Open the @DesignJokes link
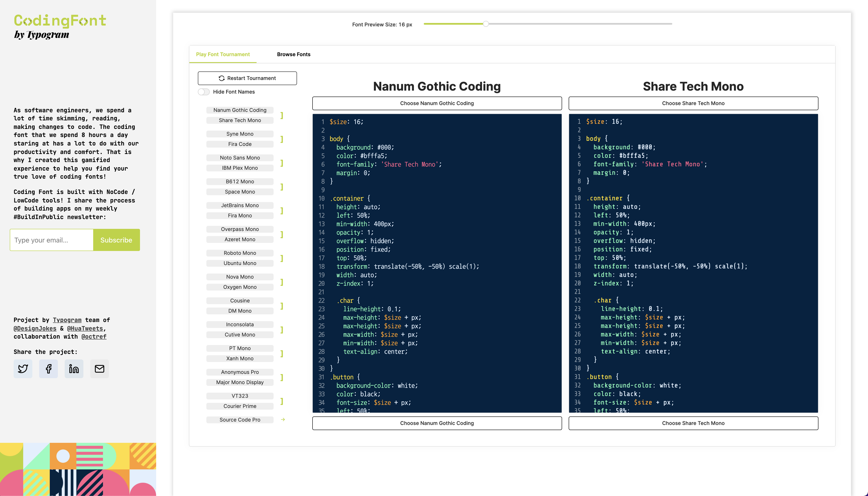Image resolution: width=868 pixels, height=496 pixels. [x=35, y=328]
